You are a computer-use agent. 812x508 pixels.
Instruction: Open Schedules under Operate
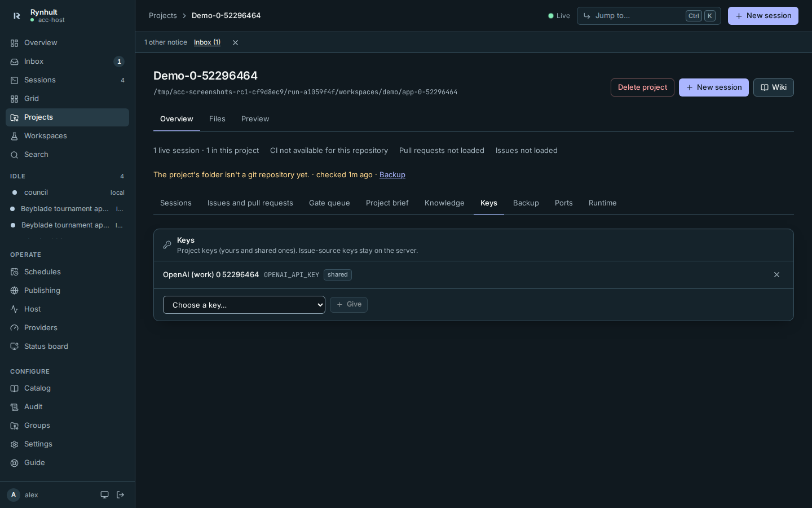67,272
